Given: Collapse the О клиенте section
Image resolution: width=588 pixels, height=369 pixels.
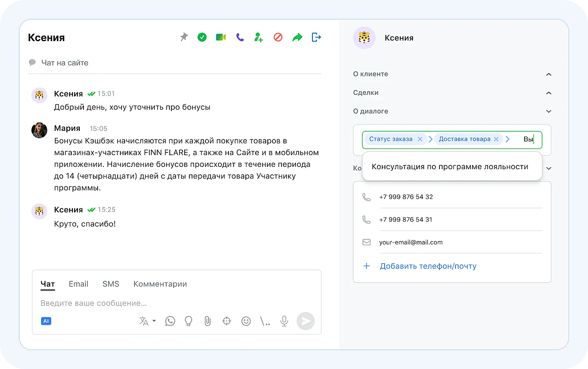Looking at the screenshot, I should 549,74.
